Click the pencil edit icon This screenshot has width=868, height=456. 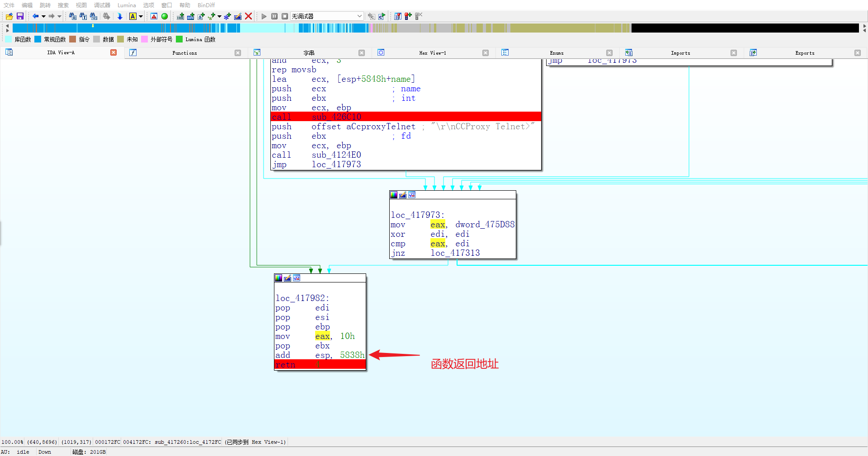(x=238, y=16)
